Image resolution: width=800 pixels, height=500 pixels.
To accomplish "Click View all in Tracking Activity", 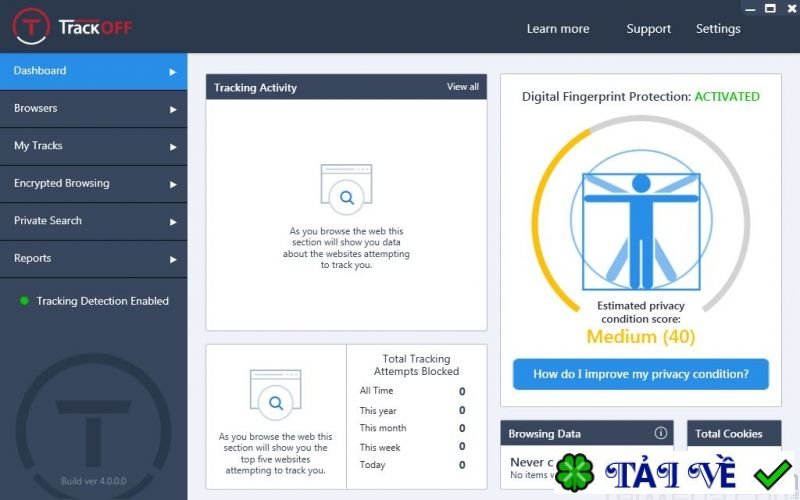I will (463, 87).
